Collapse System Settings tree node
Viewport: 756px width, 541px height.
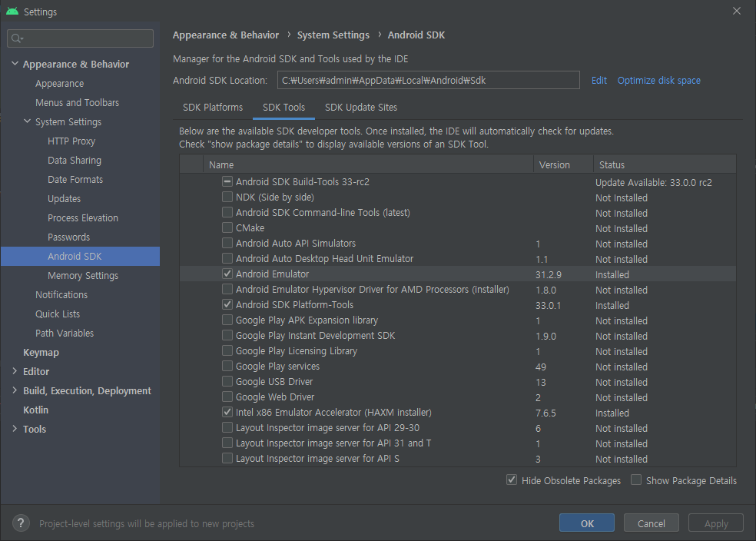tap(28, 121)
